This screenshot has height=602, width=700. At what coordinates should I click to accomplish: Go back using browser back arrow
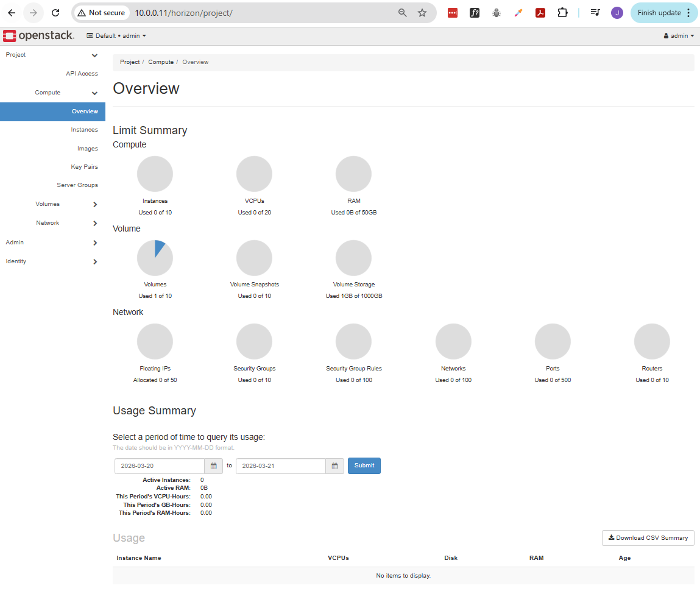click(12, 13)
